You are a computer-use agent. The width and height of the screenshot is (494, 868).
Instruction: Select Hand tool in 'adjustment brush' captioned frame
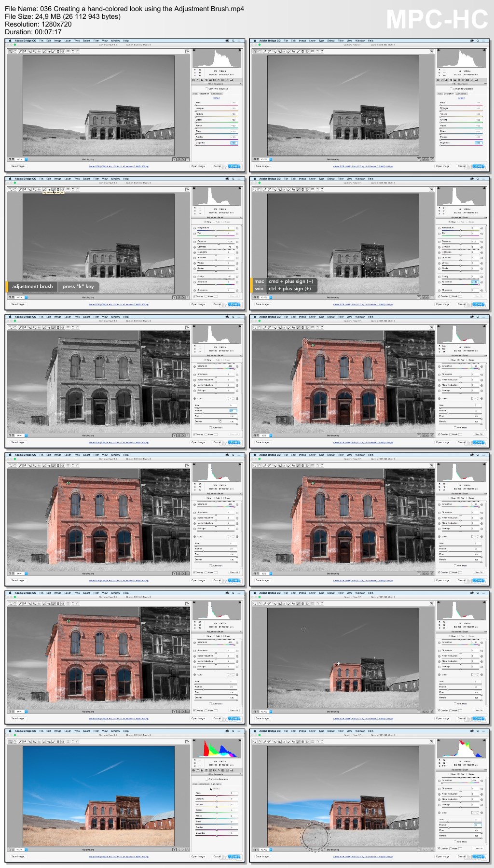[x=15, y=189]
